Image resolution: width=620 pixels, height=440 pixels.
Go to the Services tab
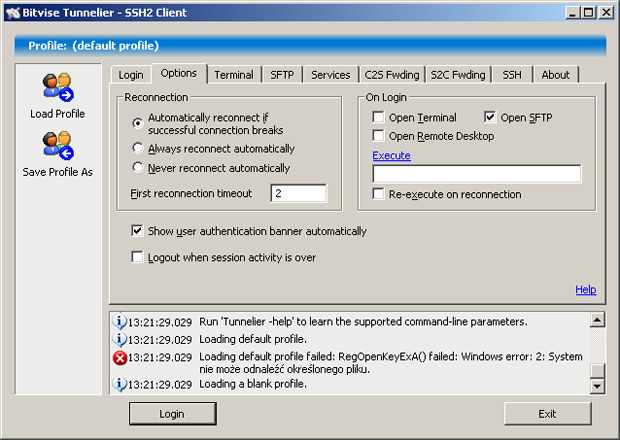point(330,75)
